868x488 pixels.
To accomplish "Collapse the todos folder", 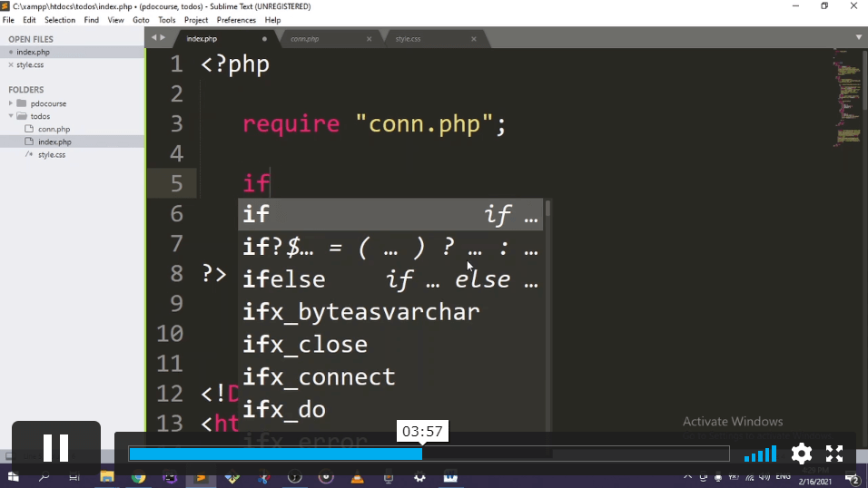I will pyautogui.click(x=11, y=116).
